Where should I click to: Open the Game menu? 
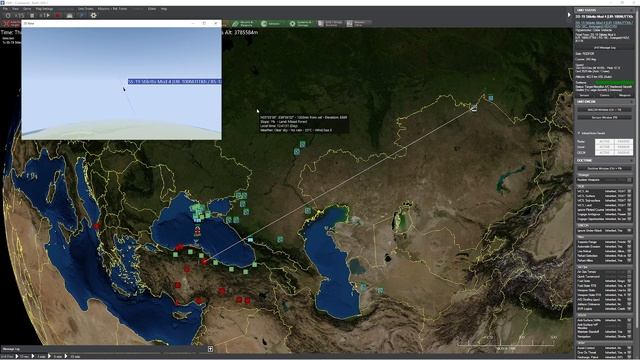[27, 9]
